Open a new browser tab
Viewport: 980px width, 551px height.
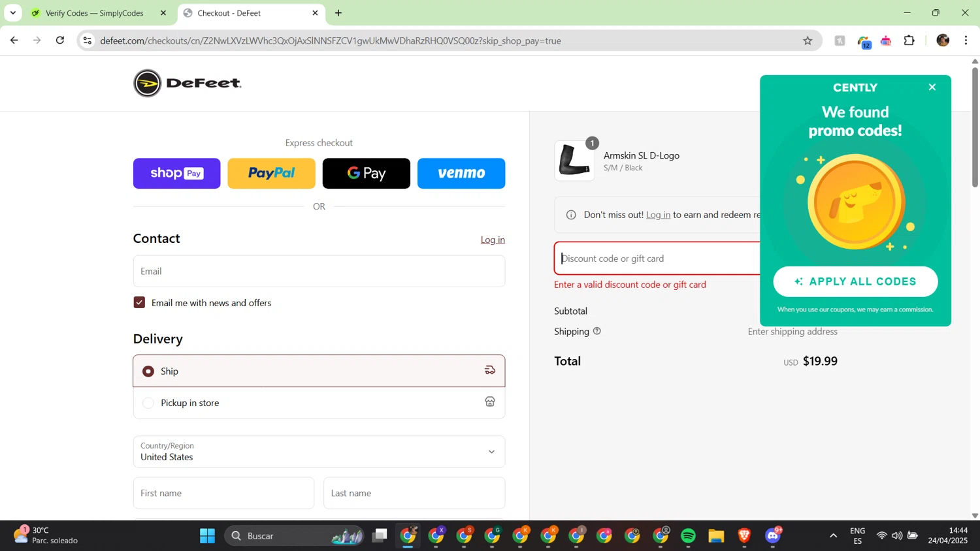(338, 13)
